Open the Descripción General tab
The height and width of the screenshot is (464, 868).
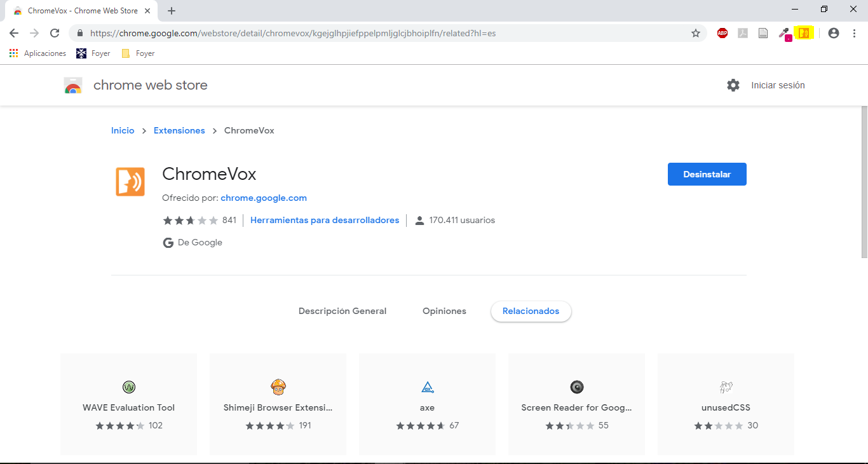pyautogui.click(x=342, y=311)
